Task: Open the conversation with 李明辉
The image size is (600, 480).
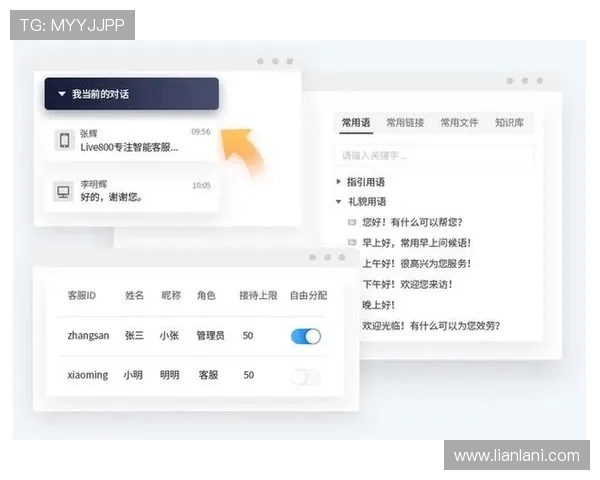Action: tap(132, 191)
